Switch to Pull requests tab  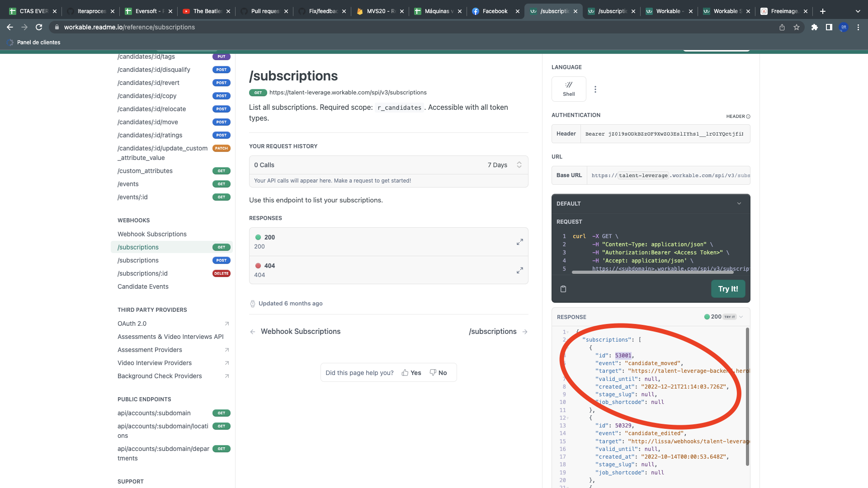[x=264, y=11]
